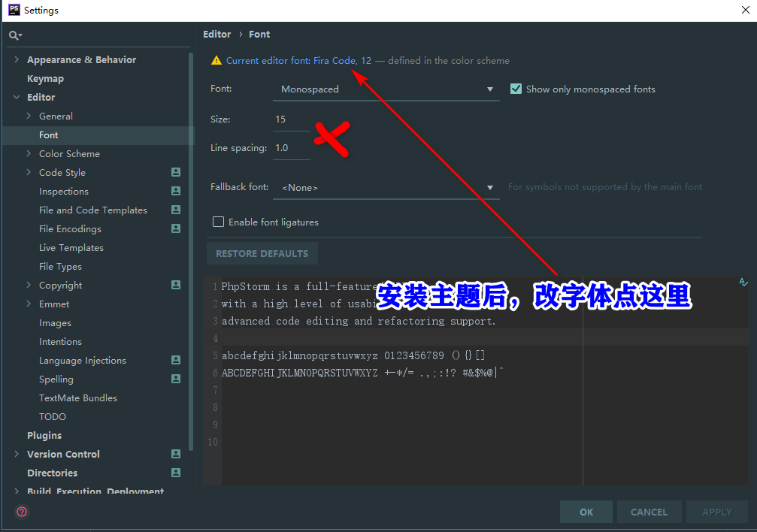Click the font Size input field
Image resolution: width=757 pixels, height=532 pixels.
click(292, 119)
